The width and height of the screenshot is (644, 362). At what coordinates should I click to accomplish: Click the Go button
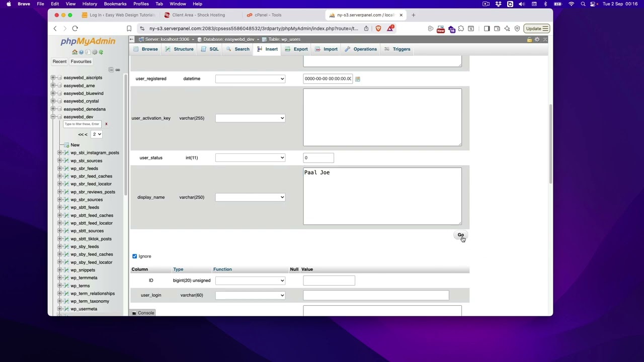[x=460, y=235]
